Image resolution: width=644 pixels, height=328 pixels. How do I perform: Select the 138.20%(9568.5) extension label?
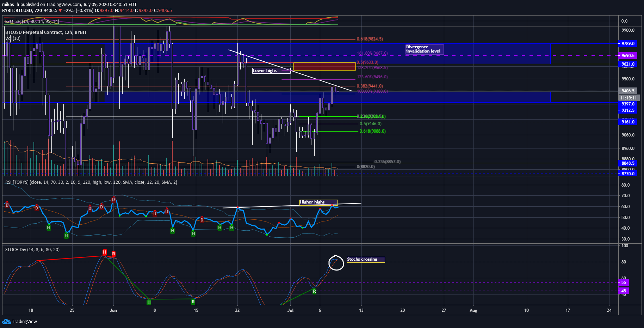tap(372, 68)
